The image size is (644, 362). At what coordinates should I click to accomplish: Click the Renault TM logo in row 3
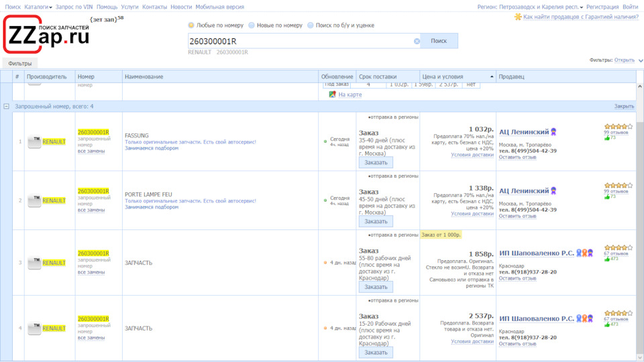click(x=34, y=263)
